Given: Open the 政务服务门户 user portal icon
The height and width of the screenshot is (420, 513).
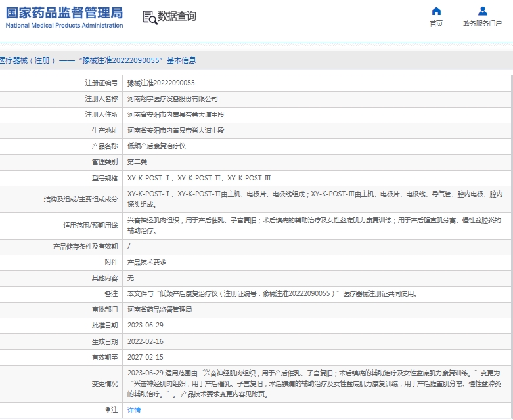Looking at the screenshot, I should point(483,11).
